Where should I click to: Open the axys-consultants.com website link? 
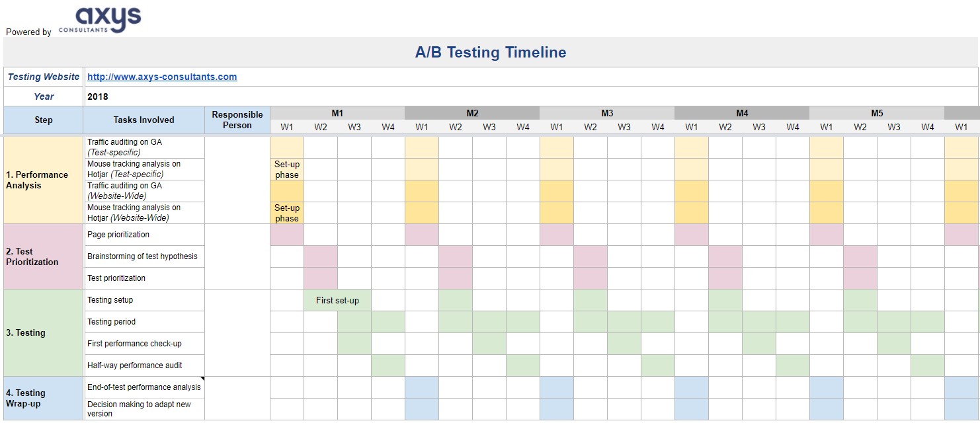[162, 77]
